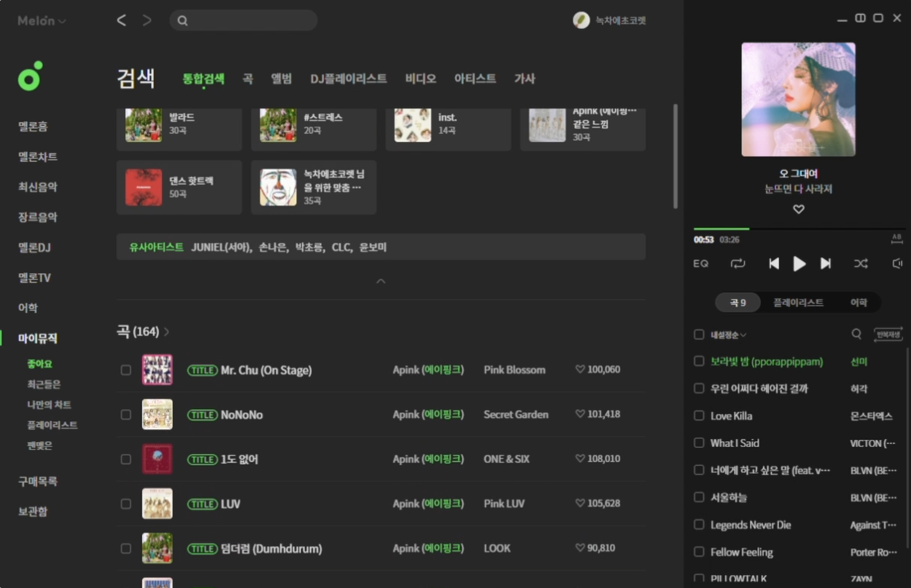Like the current song with heart icon
The width and height of the screenshot is (911, 588).
(799, 209)
